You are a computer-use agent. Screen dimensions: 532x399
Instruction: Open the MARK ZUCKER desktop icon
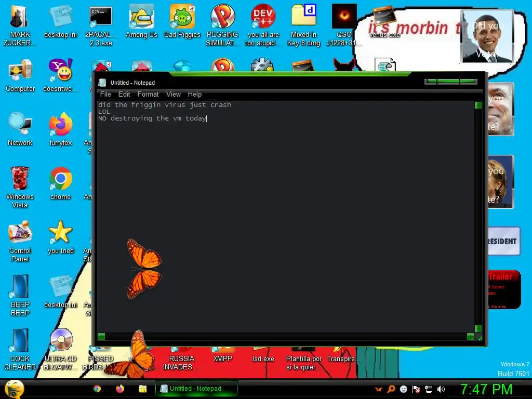click(20, 25)
